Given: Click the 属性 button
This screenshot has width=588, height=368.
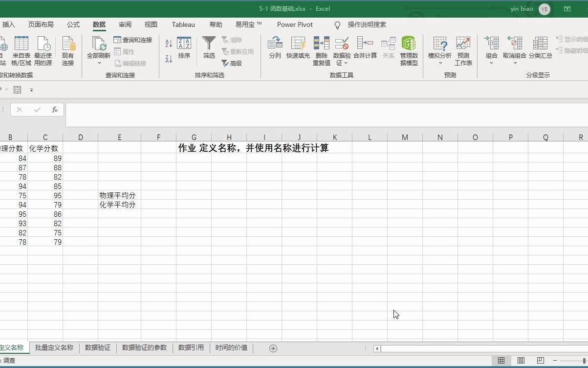Looking at the screenshot, I should 126,51.
